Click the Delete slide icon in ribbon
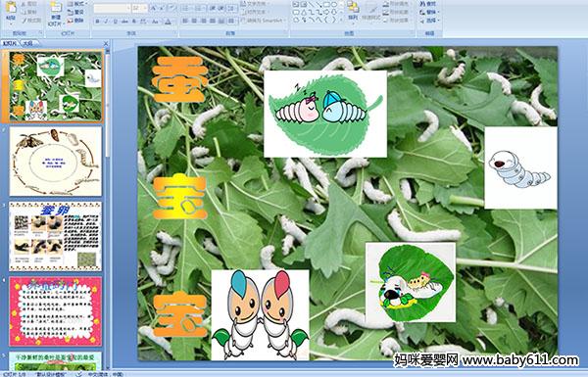Viewport: 588px width, 377px height. [76, 21]
